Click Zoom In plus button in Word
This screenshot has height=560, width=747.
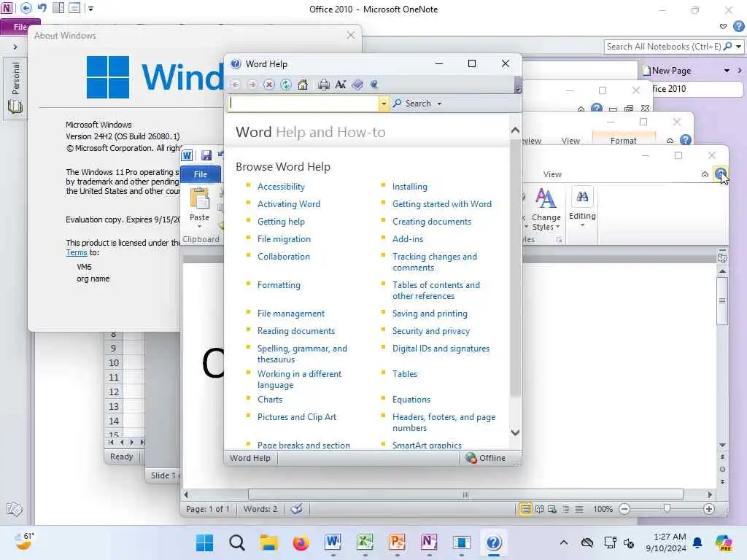709,509
